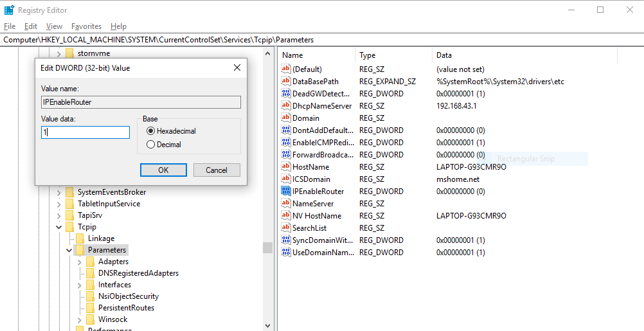Click the TapiSrv folder icon
The image size is (644, 331).
[x=70, y=215]
